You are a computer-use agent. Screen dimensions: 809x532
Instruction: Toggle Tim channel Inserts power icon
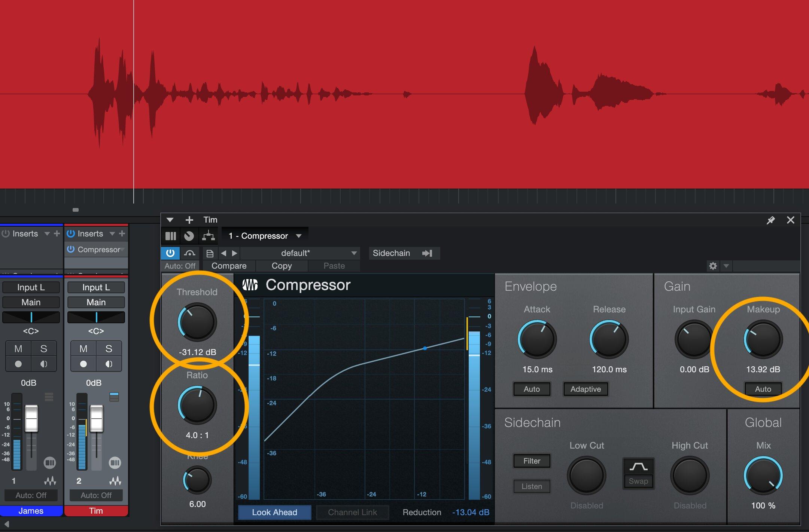pyautogui.click(x=70, y=233)
